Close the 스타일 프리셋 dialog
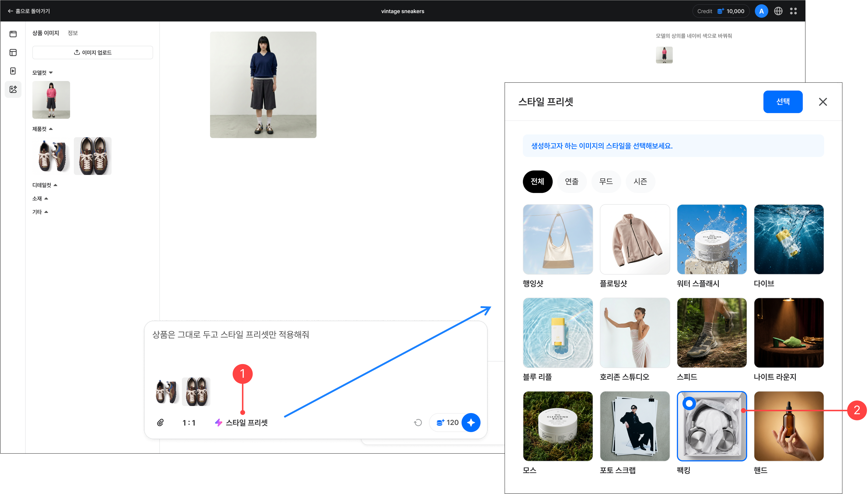Screen dimensions: 868x494 (823, 102)
